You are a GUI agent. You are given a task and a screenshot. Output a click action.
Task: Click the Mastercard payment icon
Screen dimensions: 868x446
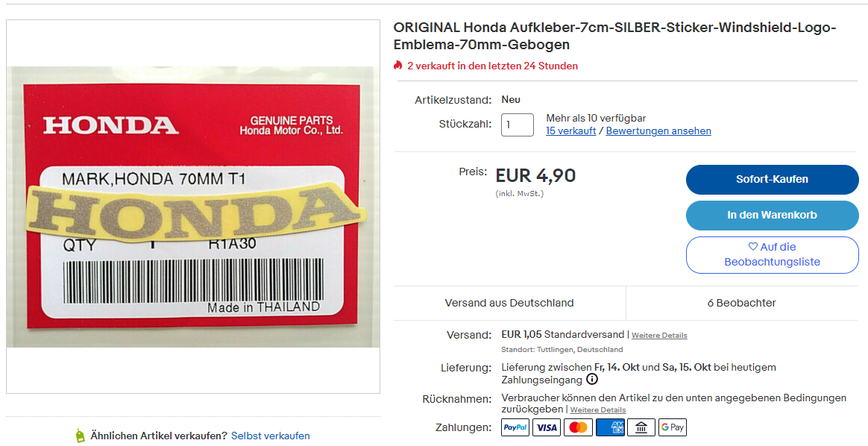(578, 427)
